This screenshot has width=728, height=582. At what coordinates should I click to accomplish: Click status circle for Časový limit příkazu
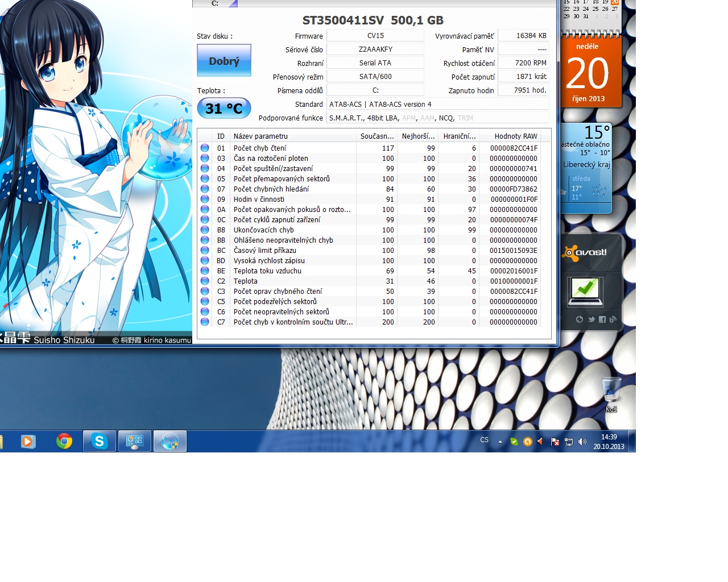[x=205, y=250]
